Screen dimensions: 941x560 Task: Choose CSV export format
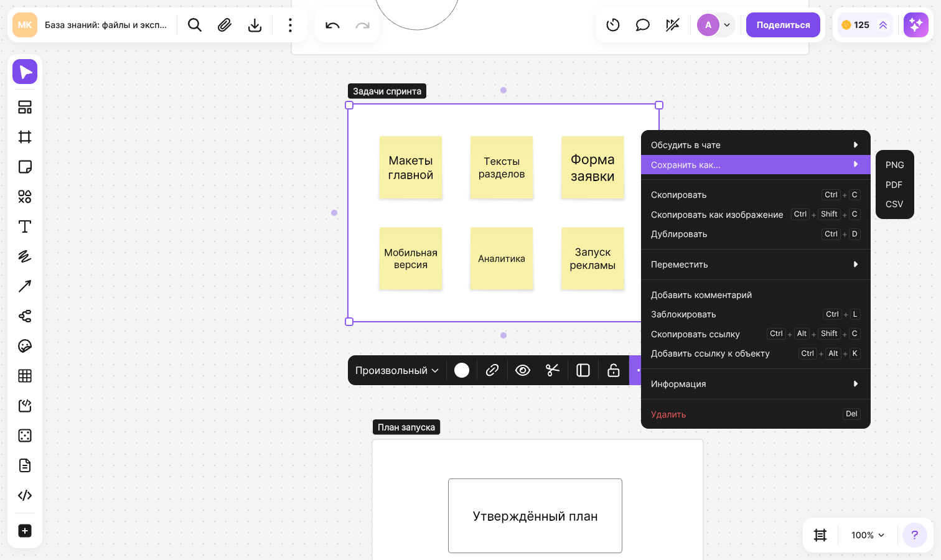[x=895, y=204]
